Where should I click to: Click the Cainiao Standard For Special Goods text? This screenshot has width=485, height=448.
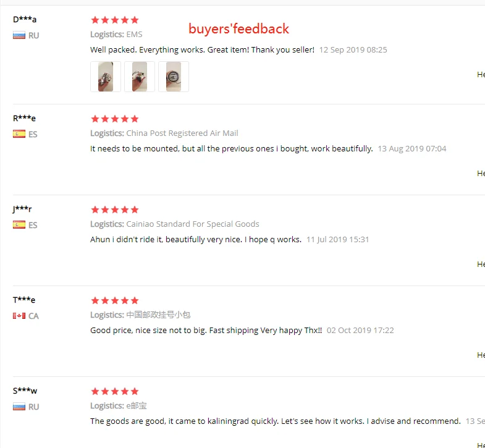[x=193, y=224]
